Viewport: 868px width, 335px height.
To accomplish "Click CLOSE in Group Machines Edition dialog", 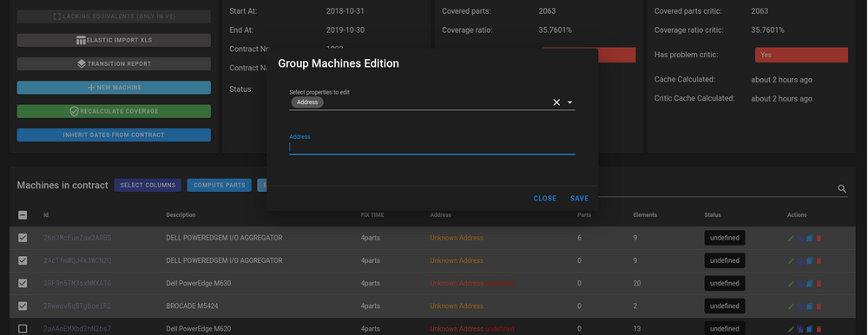I will click(x=545, y=198).
